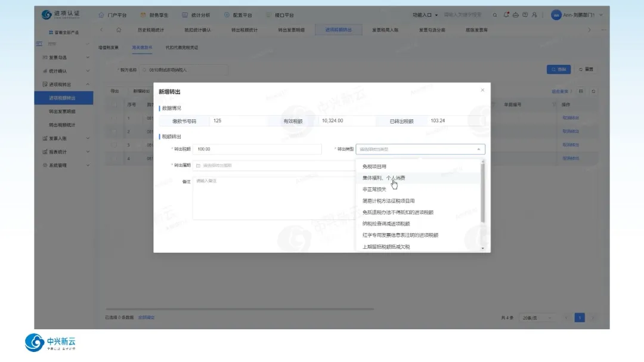Image resolution: width=644 pixels, height=362 pixels.
Task: Click the Ann user avatar
Action: coord(556,15)
